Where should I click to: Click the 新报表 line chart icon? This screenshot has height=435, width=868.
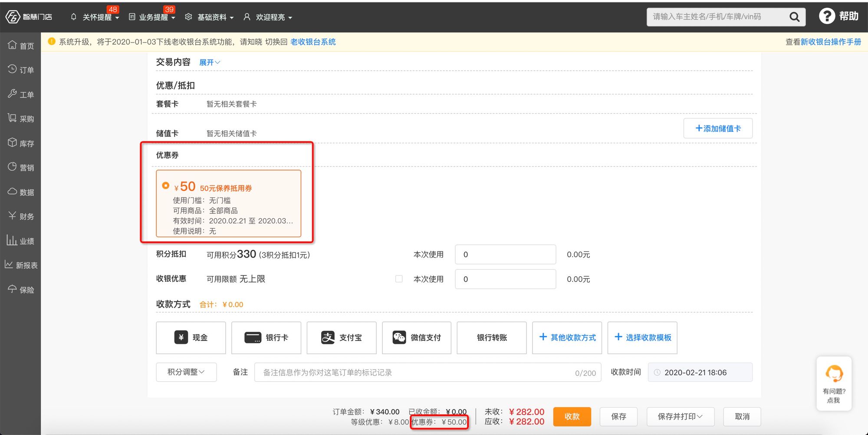(9, 265)
